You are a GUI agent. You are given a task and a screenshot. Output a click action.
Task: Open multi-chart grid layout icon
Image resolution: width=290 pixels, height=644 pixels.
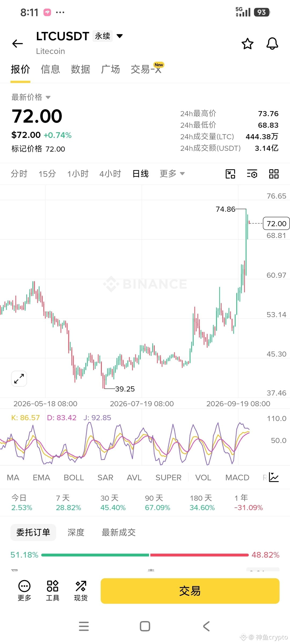click(274, 174)
